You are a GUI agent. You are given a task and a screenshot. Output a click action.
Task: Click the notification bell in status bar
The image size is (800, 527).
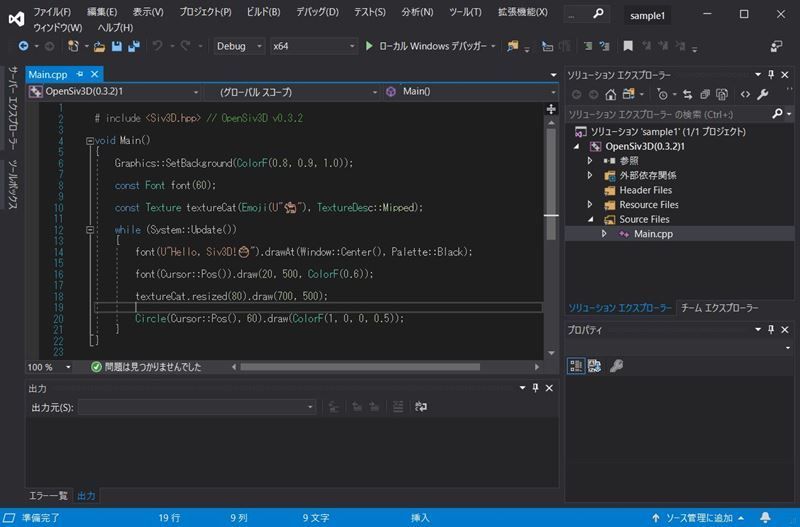click(x=765, y=518)
